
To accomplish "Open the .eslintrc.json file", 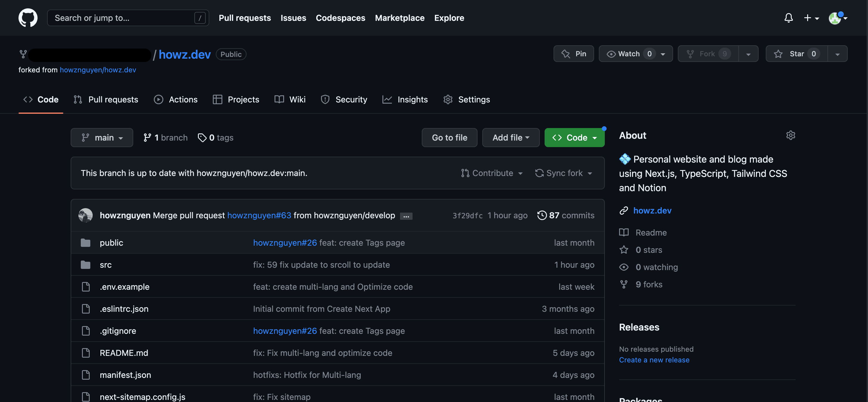I will pyautogui.click(x=124, y=308).
